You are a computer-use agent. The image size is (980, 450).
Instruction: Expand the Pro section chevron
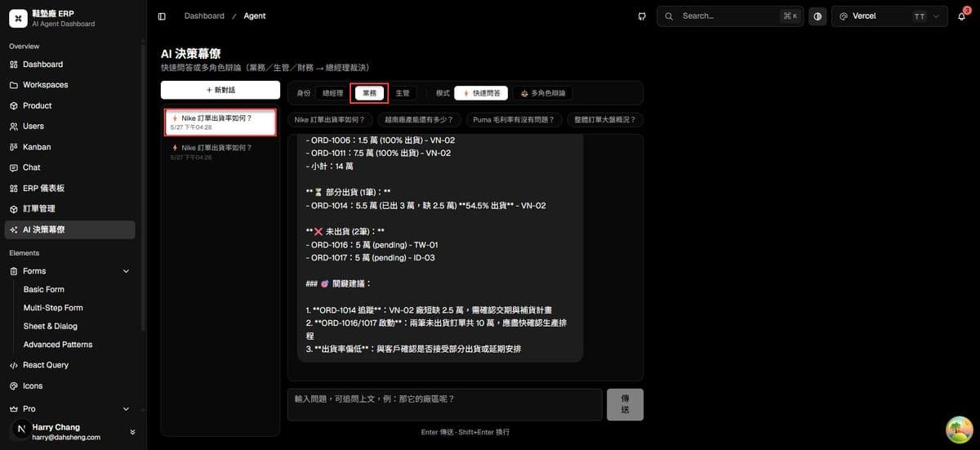126,408
